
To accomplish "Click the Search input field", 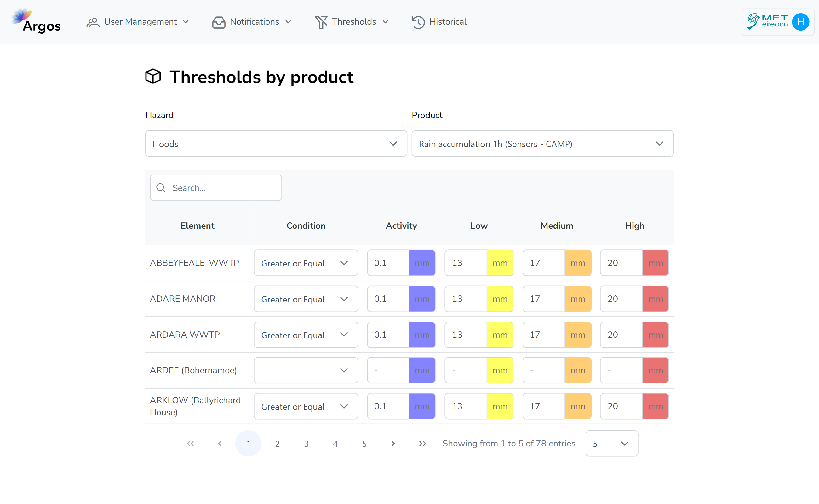I will pos(215,188).
